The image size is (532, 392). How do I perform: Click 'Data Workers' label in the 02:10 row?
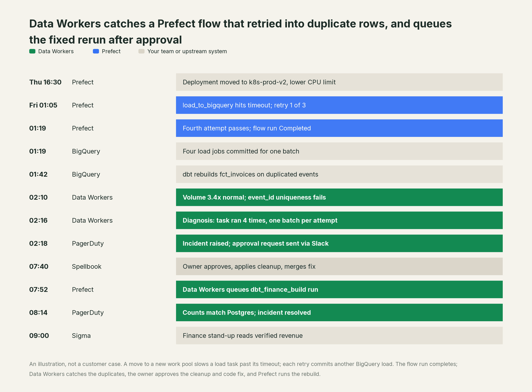[92, 197]
